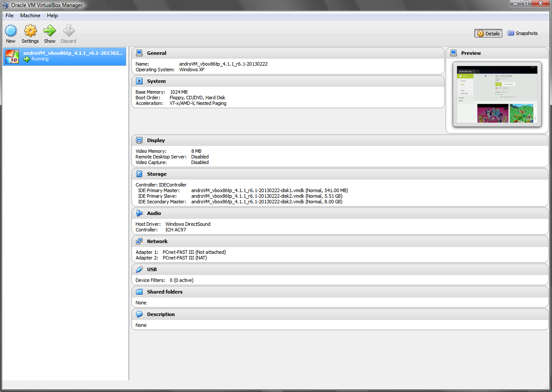Screen dimensions: 552x392
Task: Click the Base Memory value 1024 MB
Action: [179, 92]
